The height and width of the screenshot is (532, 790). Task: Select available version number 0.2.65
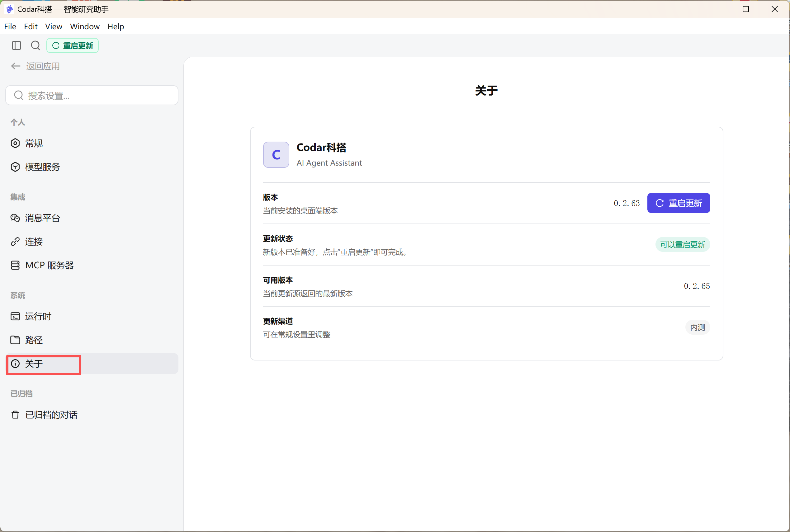pos(697,286)
